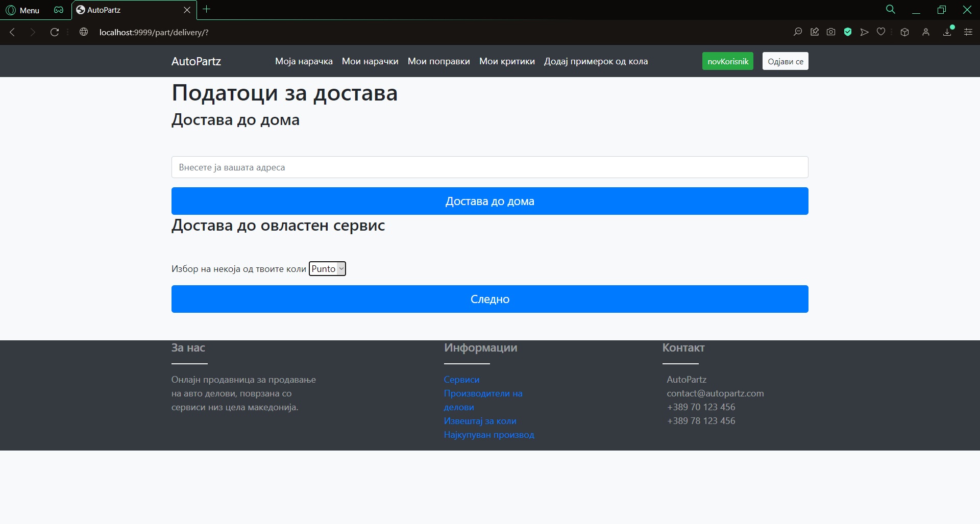The image size is (980, 524).
Task: Click the GX gamepad icon
Action: point(59,10)
